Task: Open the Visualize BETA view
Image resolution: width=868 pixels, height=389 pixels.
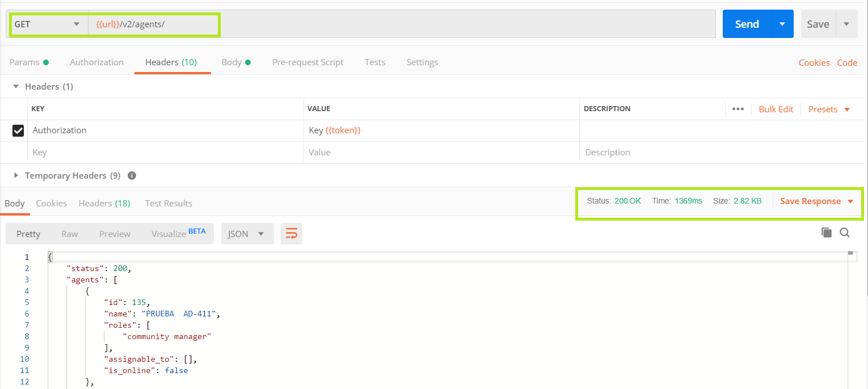Action: 178,234
